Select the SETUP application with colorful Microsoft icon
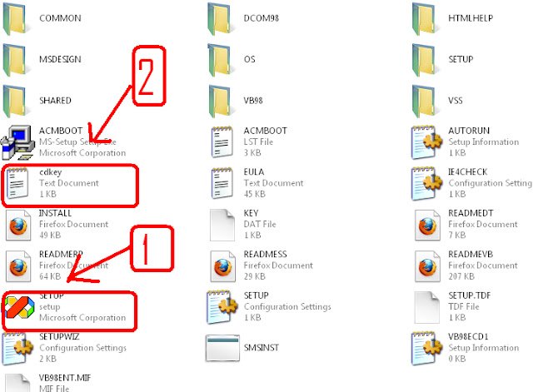533x392 pixels. pos(19,307)
